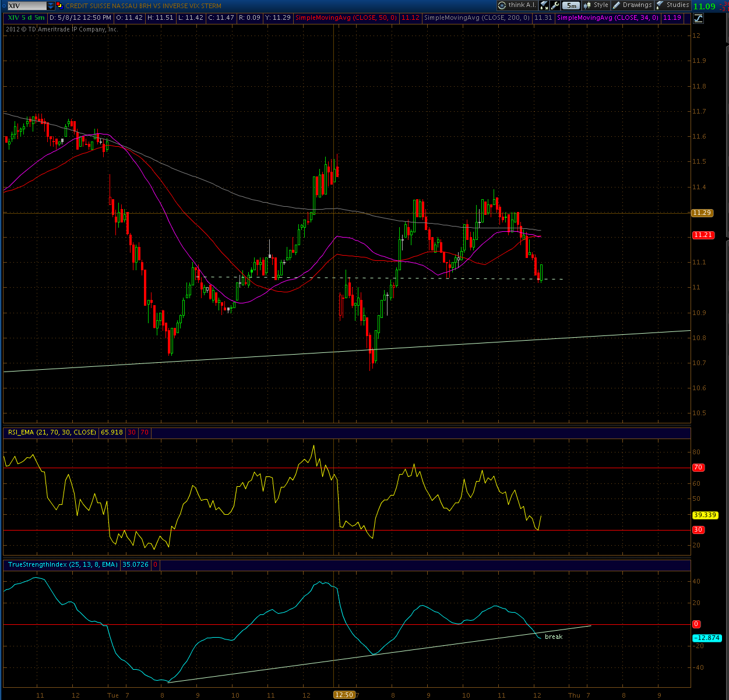Click the SimpleMovingAvg (CLOSE, 200, 0) label

(x=477, y=17)
